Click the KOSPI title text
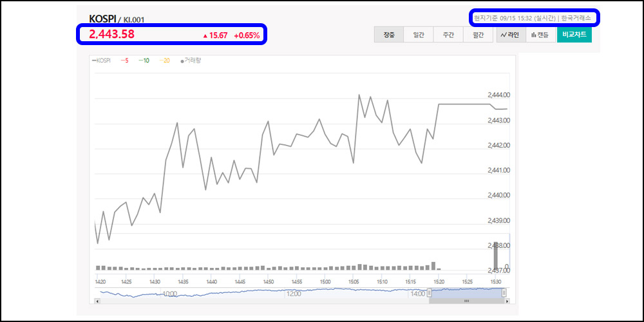644x322 pixels. coord(102,19)
